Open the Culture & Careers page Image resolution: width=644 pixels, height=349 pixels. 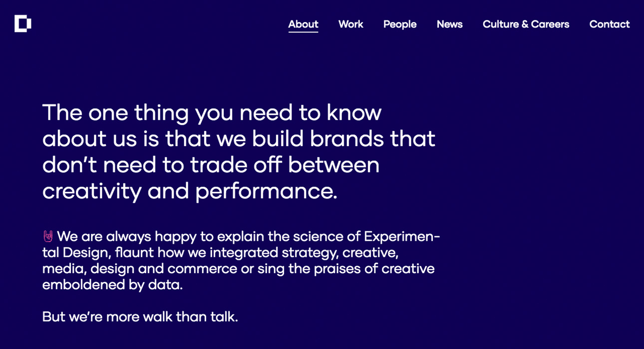[x=526, y=24]
